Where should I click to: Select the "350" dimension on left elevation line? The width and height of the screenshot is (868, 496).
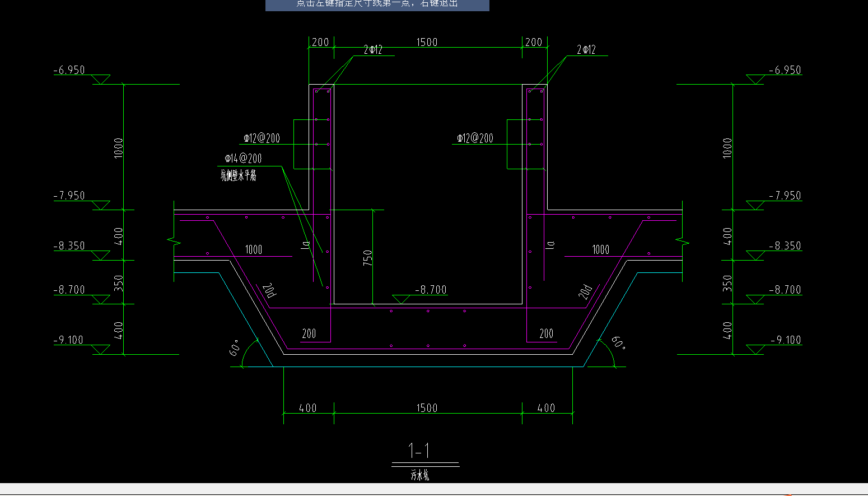click(x=118, y=283)
